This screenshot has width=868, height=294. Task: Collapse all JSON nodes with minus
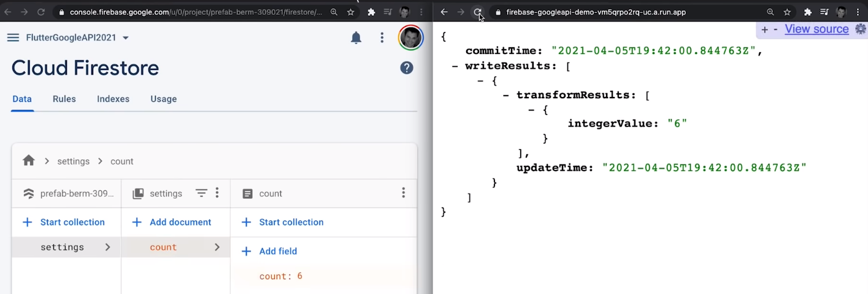coord(775,29)
